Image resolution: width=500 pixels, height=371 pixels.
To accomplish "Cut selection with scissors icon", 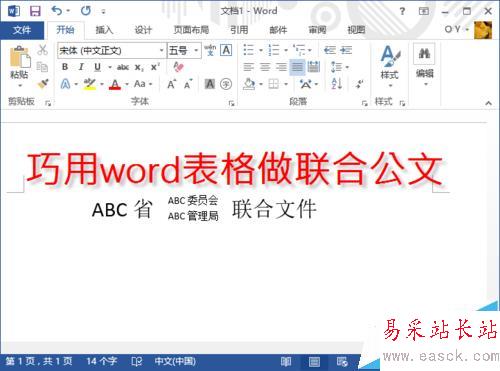I will (x=42, y=50).
